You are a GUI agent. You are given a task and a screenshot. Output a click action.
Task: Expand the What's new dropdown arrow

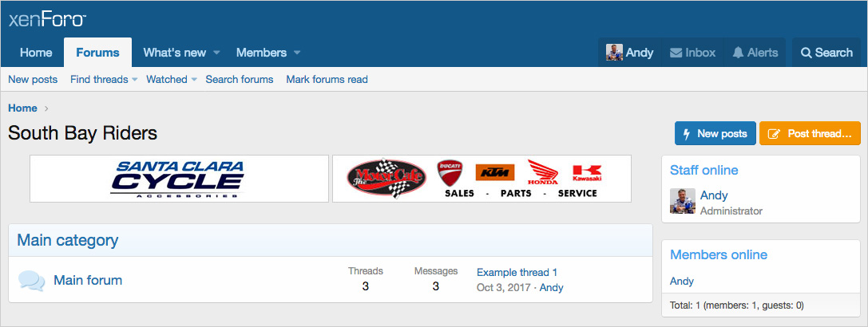click(x=216, y=53)
